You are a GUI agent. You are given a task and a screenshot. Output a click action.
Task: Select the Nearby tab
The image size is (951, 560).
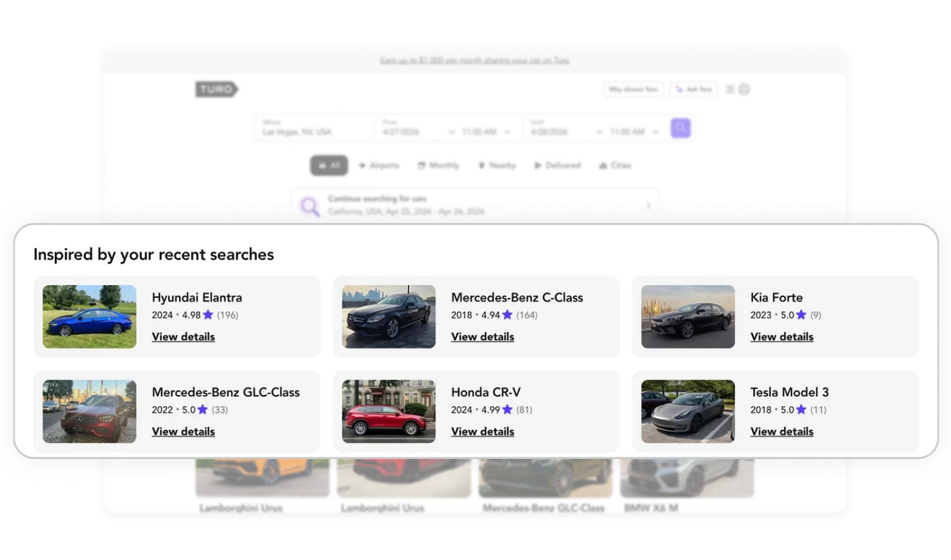(497, 166)
